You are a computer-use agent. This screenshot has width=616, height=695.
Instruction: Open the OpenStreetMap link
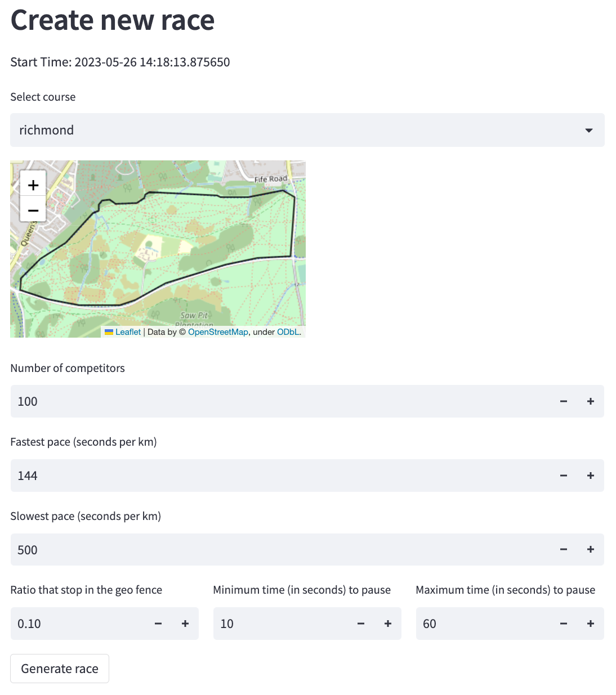click(x=218, y=332)
